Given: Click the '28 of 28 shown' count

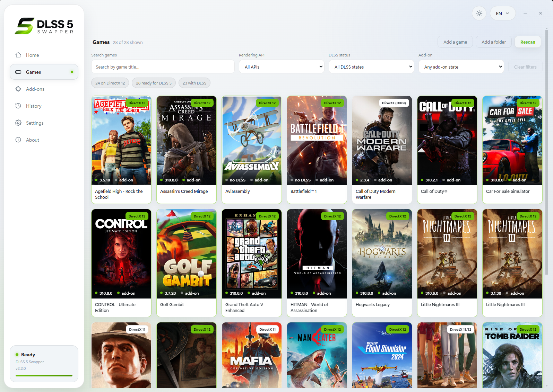Looking at the screenshot, I should [128, 42].
